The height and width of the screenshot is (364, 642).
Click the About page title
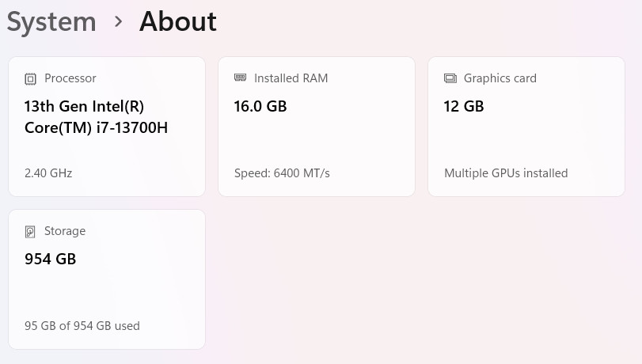pyautogui.click(x=177, y=21)
